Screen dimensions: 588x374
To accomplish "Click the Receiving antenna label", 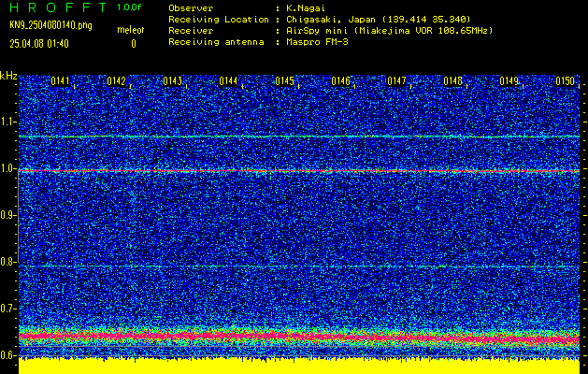I will point(216,42).
